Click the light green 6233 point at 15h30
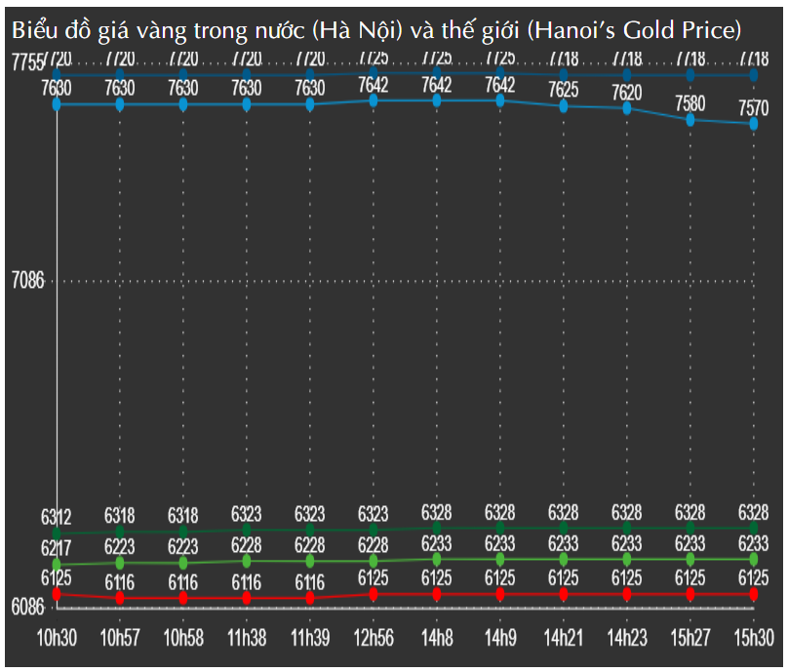788x672 pixels. 754,559
